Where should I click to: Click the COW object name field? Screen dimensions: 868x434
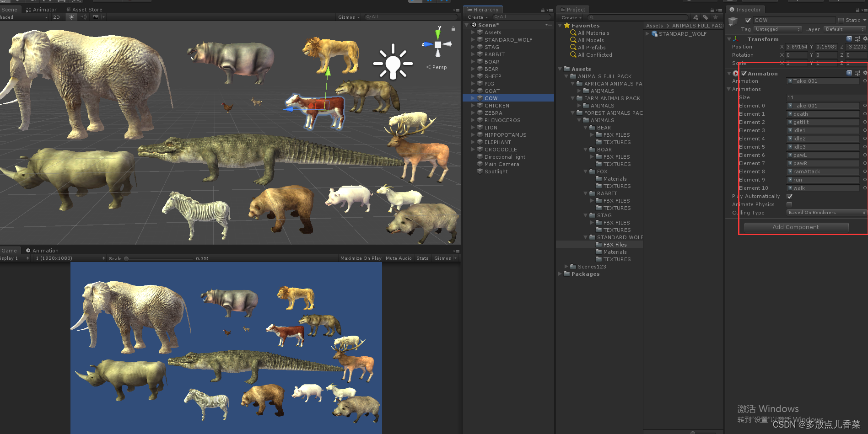[794, 20]
